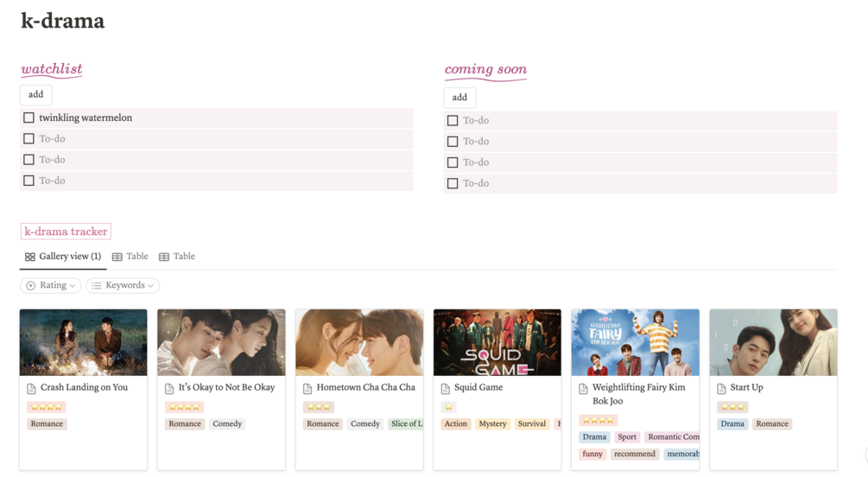Viewport: 868px width, 477px height.
Task: Switch to the second Table tab
Action: pyautogui.click(x=177, y=257)
